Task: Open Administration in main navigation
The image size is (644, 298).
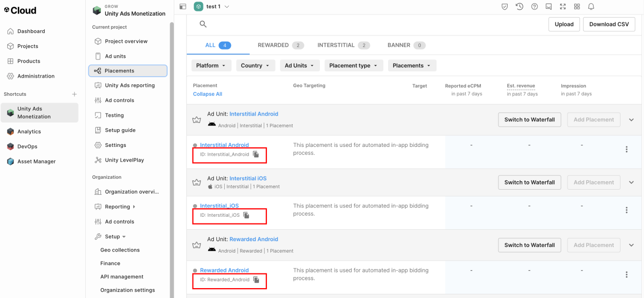Action: [x=36, y=76]
